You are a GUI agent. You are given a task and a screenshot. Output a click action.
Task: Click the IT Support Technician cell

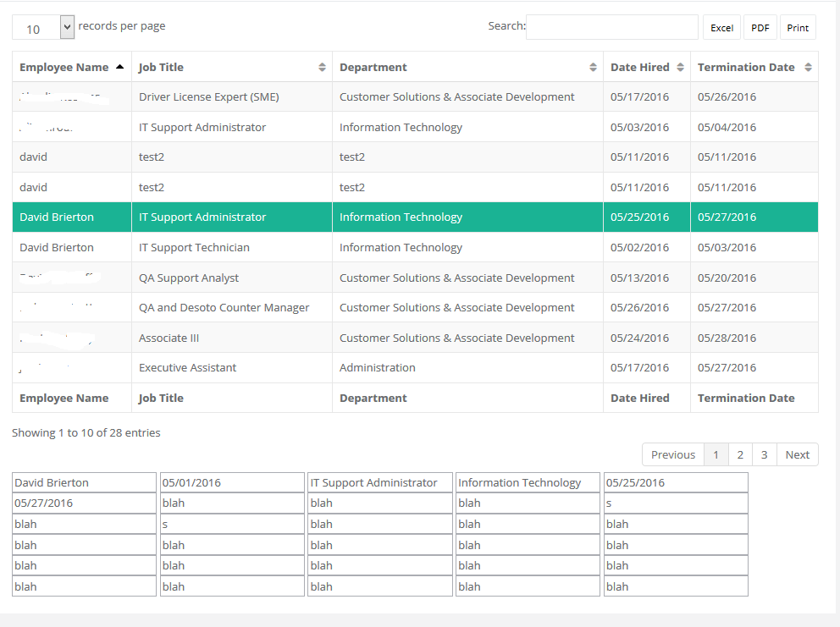click(x=232, y=247)
